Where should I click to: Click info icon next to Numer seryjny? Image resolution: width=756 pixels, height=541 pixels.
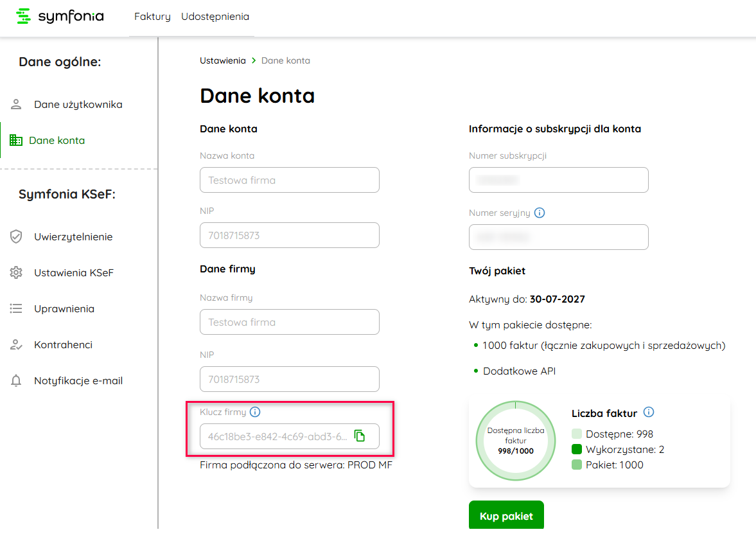tap(540, 213)
